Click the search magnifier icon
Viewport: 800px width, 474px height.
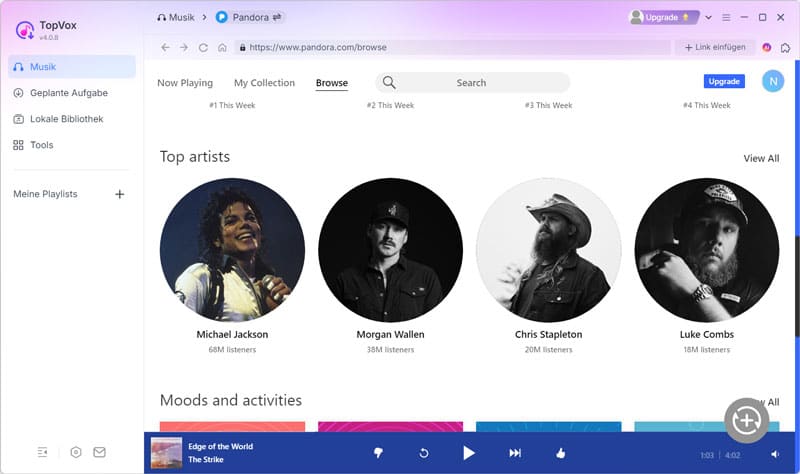(x=389, y=82)
